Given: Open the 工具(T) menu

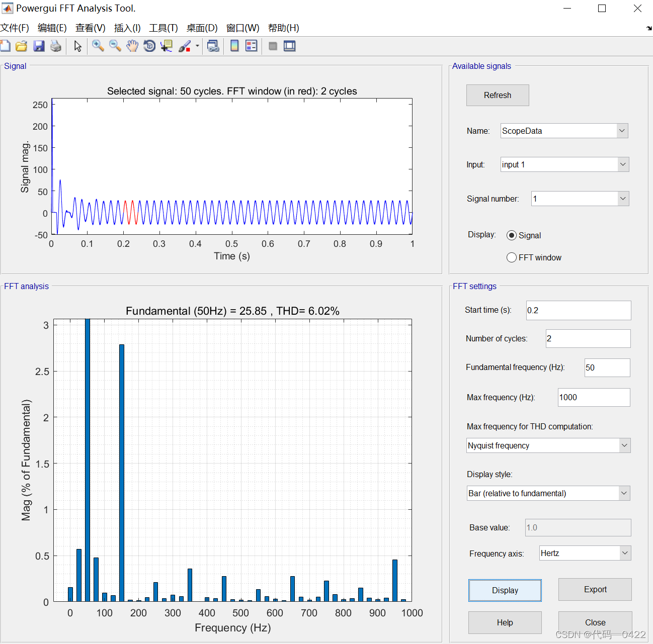Looking at the screenshot, I should click(163, 28).
